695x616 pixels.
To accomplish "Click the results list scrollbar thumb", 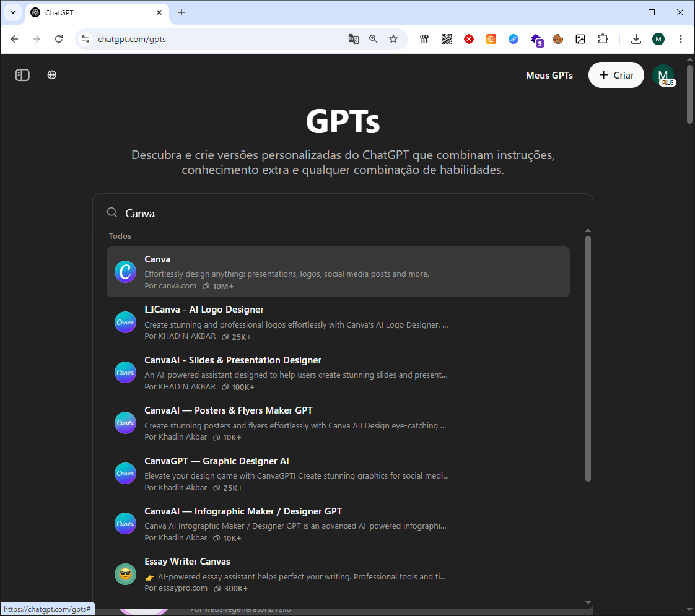I will click(x=588, y=358).
